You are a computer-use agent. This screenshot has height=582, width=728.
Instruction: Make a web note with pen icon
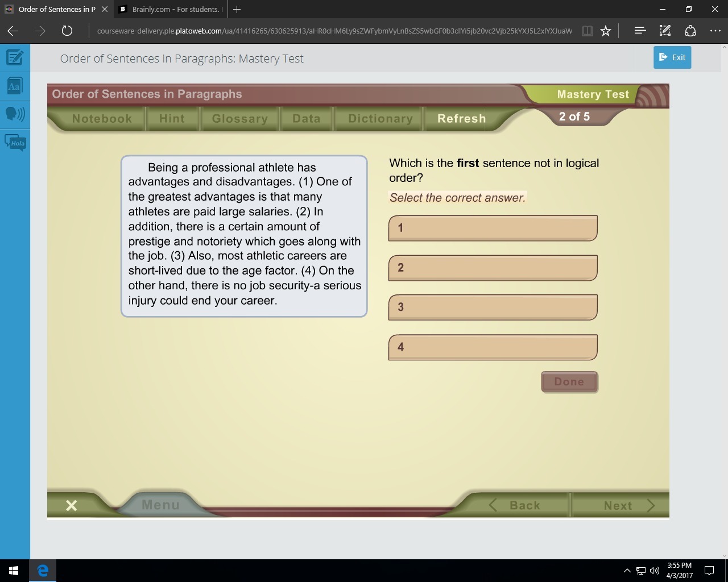[665, 31]
